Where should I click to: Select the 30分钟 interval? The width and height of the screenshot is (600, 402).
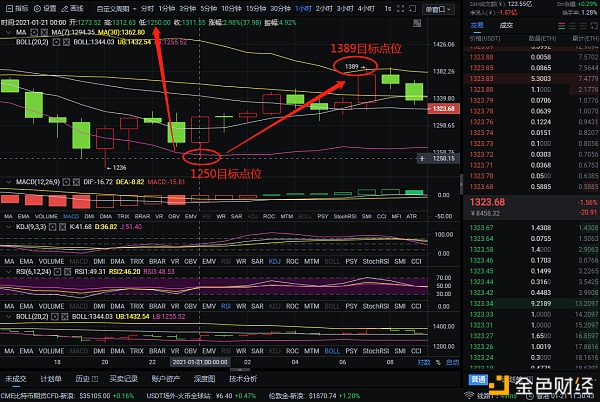pos(280,8)
